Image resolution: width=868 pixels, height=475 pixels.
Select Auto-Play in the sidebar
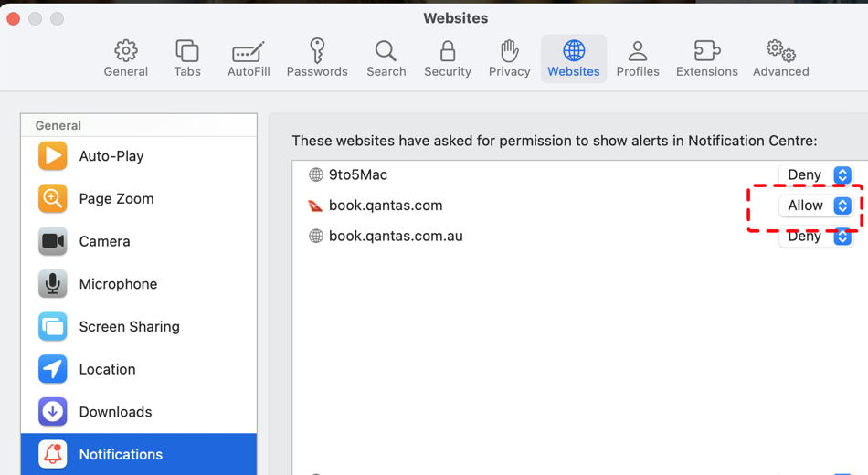click(111, 156)
